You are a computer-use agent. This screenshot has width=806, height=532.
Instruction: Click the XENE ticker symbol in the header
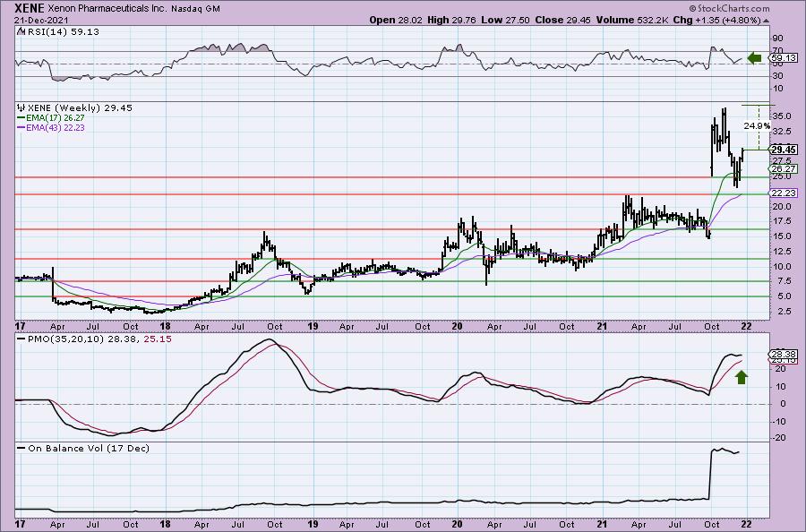pyautogui.click(x=30, y=8)
